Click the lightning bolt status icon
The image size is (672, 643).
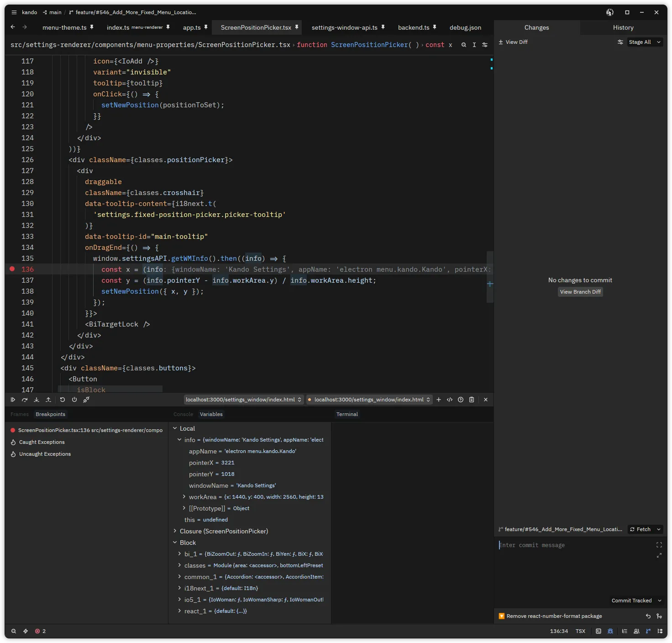[x=26, y=631]
